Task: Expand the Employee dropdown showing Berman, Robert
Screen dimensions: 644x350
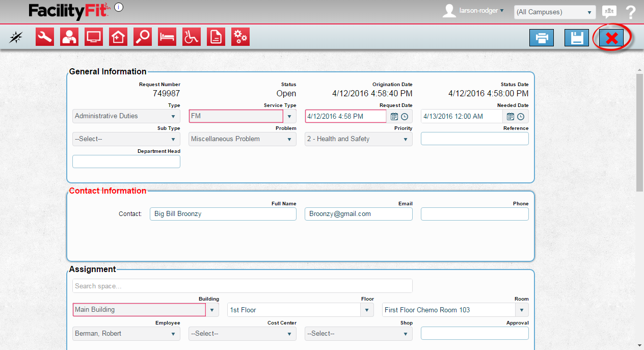Action: [126, 334]
